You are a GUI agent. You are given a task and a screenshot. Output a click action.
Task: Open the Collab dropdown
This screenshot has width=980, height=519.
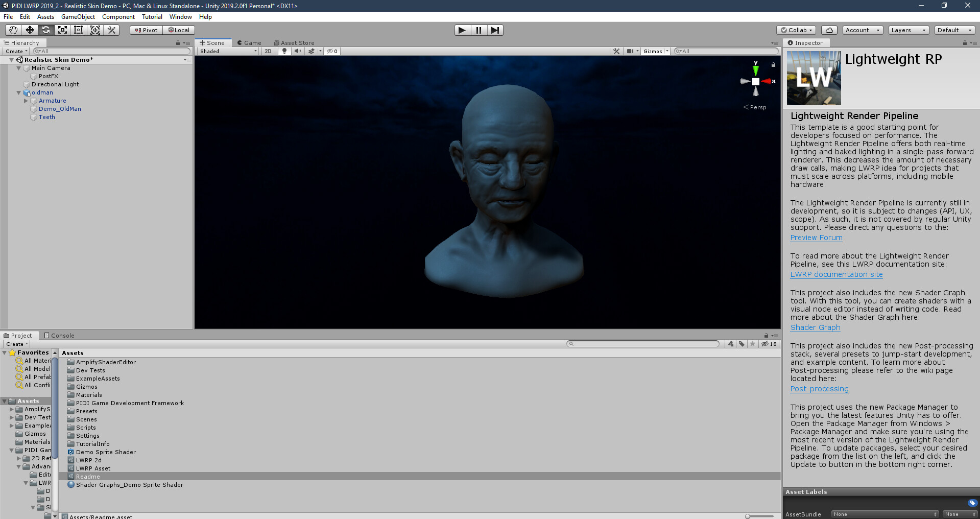(x=796, y=30)
